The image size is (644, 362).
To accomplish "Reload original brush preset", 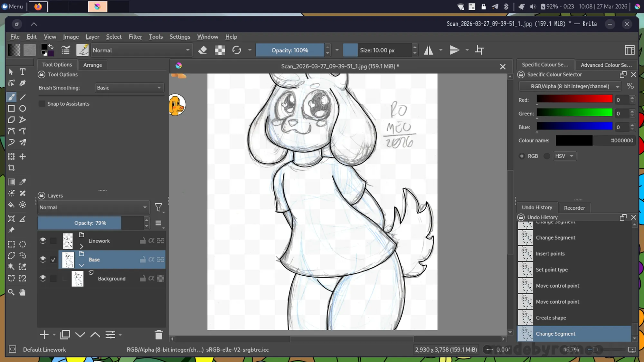I will pyautogui.click(x=237, y=50).
